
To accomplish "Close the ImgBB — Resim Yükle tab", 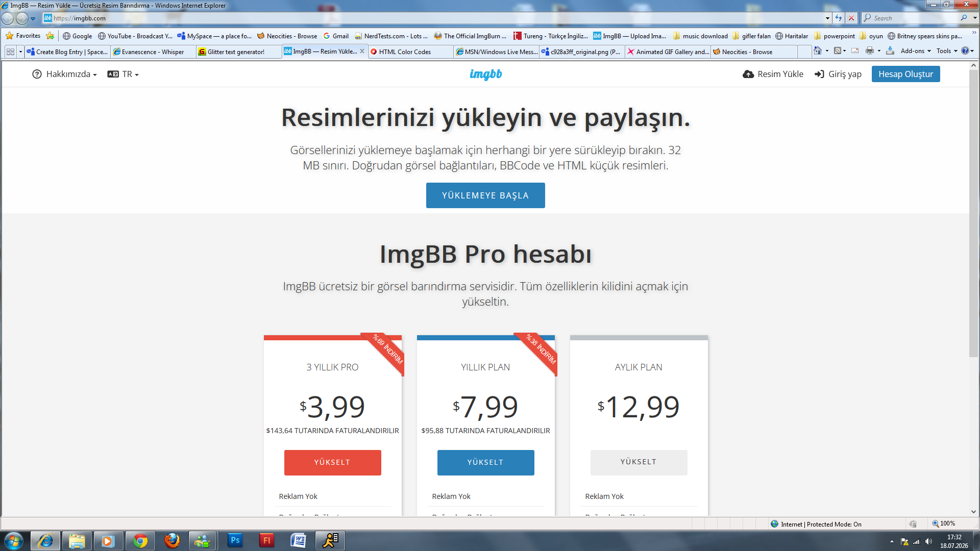I will tap(362, 51).
